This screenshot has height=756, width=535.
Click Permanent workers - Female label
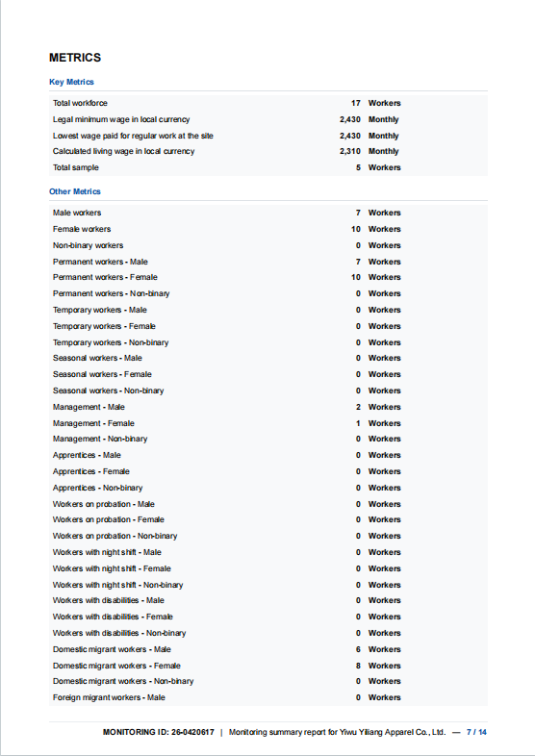pos(105,277)
